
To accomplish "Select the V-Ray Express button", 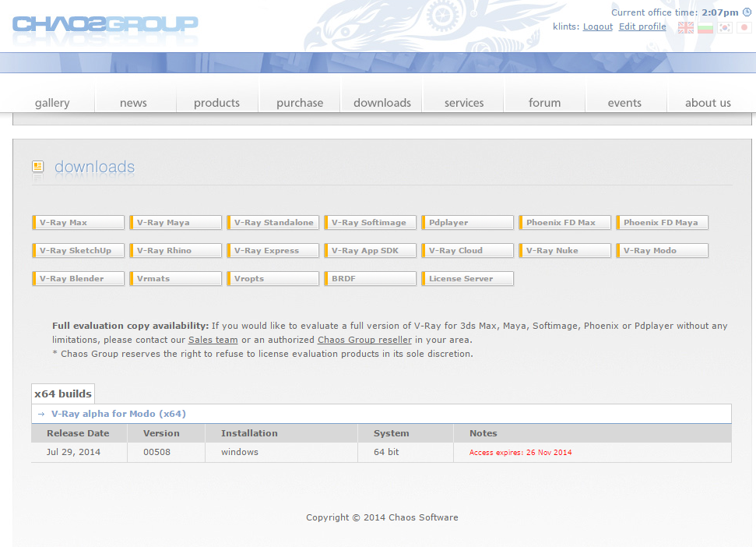I will pos(273,250).
